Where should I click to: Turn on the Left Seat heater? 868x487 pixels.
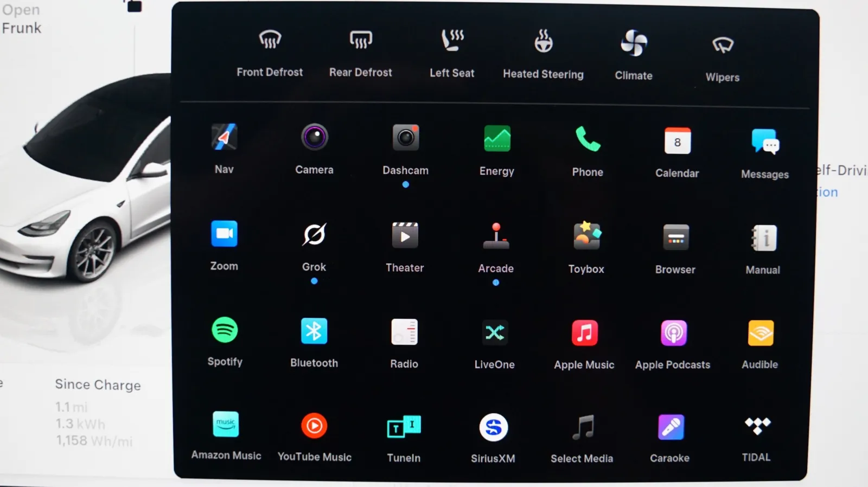click(x=452, y=41)
